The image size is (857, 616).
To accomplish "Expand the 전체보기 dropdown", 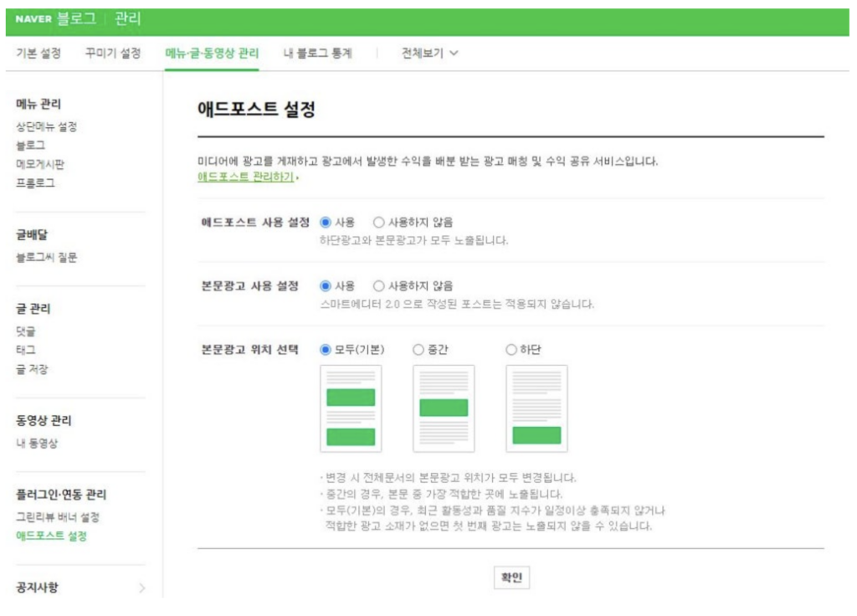I will click(x=429, y=53).
